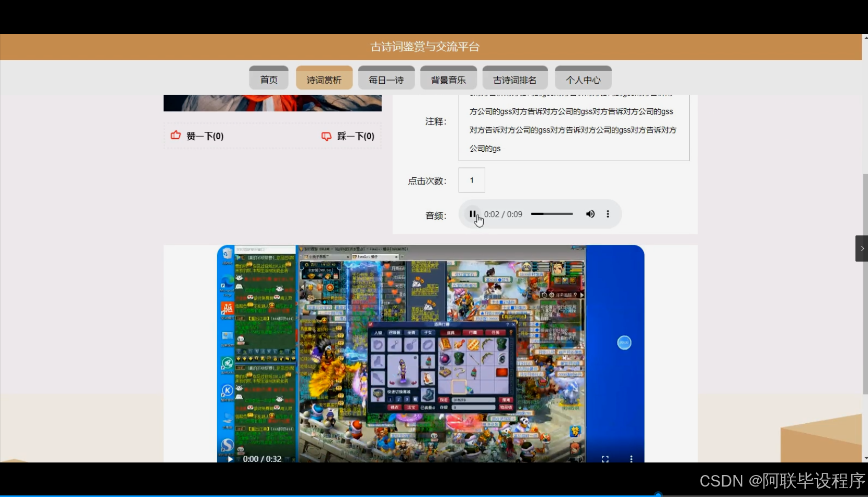Click the page vertical scrollbar
The width and height of the screenshot is (868, 497).
pyautogui.click(x=865, y=284)
